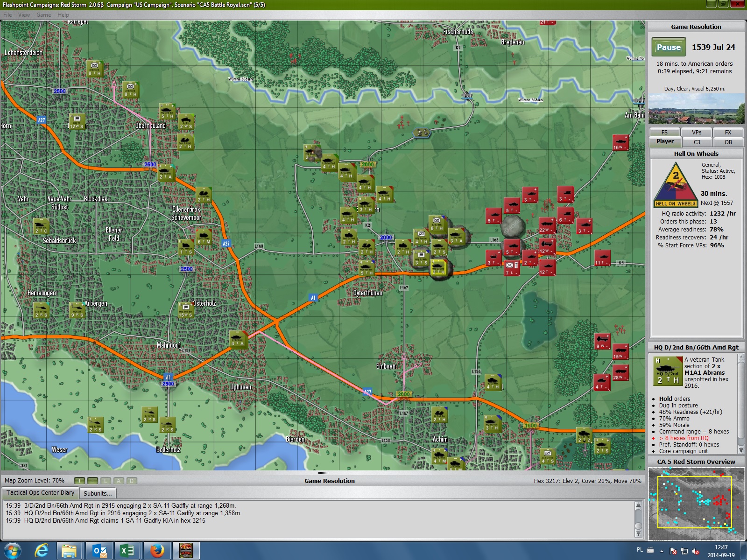
Task: Open the View menu
Action: coord(24,15)
